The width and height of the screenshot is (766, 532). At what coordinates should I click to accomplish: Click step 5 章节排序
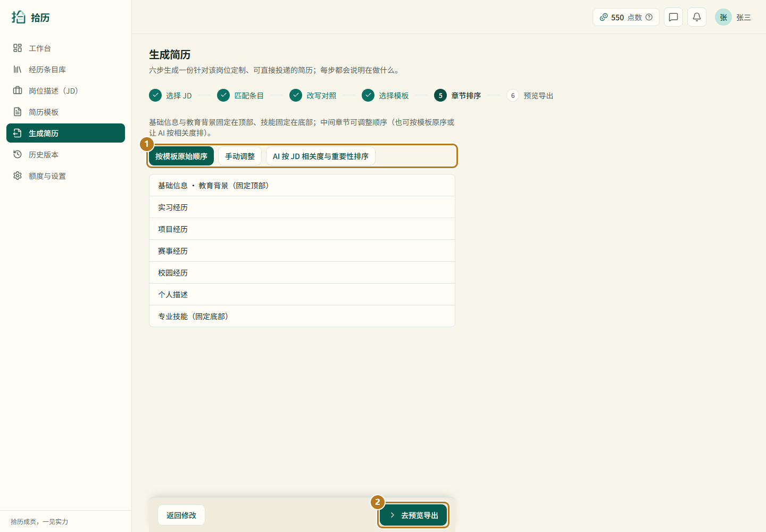tap(458, 95)
